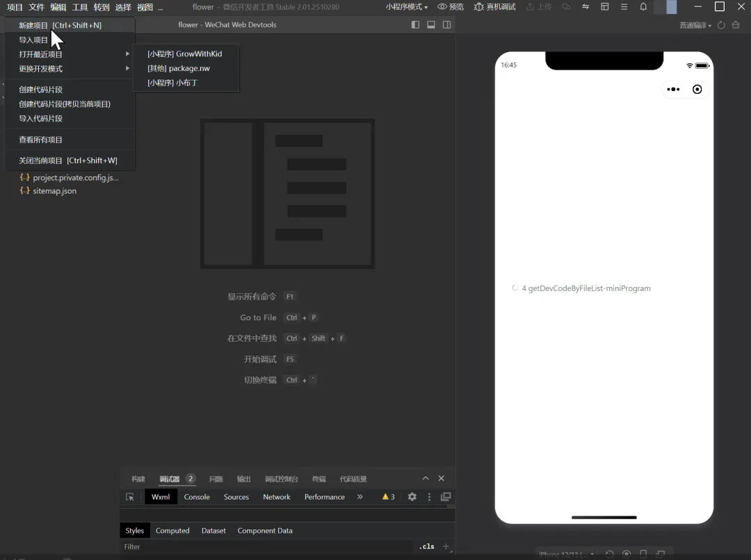This screenshot has height=560, width=751.
Task: Click the 预览 eye icon button
Action: pyautogui.click(x=450, y=7)
